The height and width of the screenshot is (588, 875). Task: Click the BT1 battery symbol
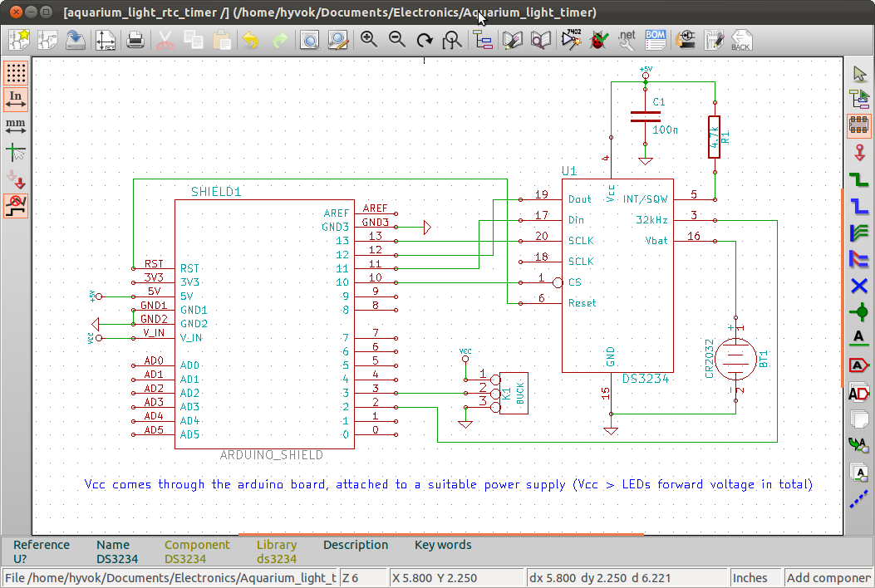pos(736,359)
